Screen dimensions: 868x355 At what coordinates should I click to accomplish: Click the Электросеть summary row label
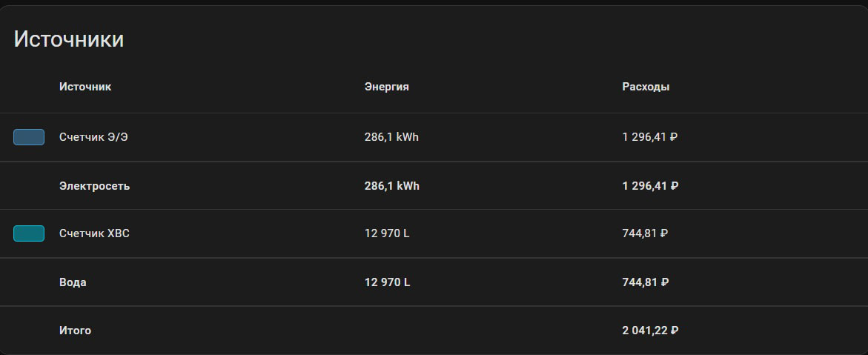click(x=94, y=186)
